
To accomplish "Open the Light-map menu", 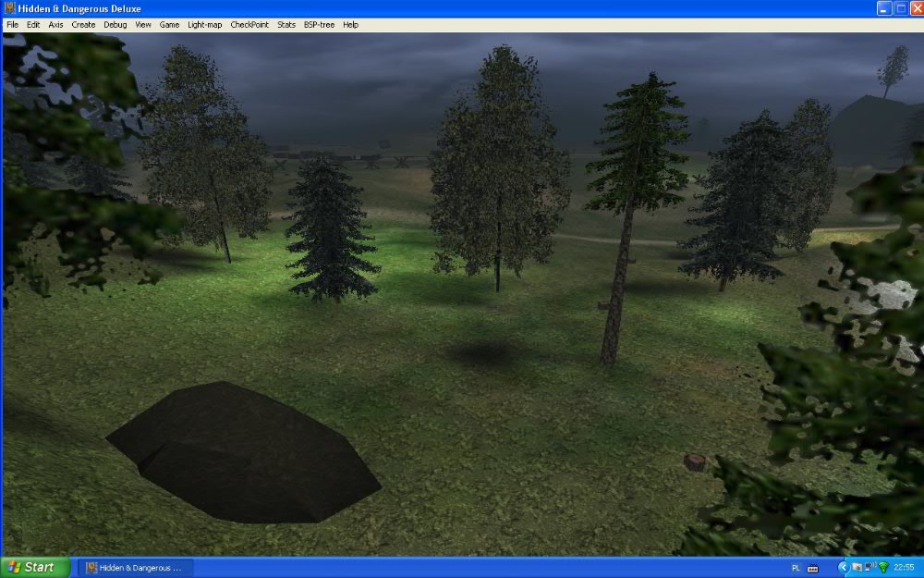I will 204,25.
